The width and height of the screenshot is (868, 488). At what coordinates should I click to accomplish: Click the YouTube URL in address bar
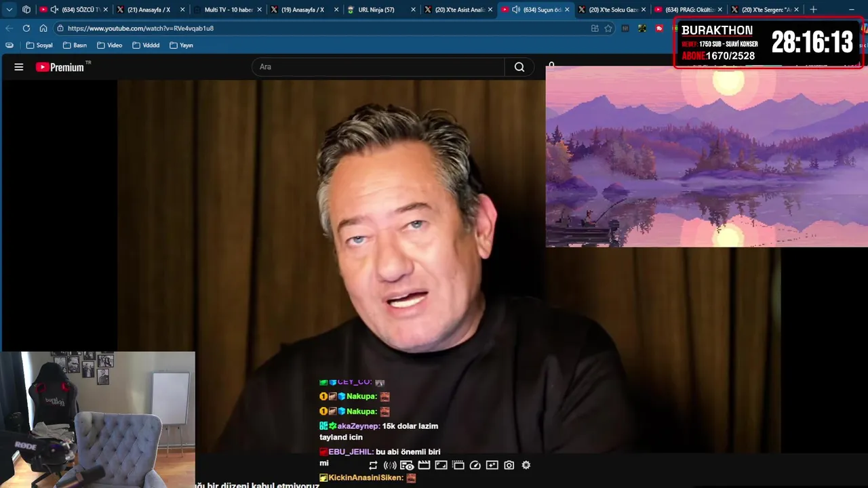(x=140, y=28)
